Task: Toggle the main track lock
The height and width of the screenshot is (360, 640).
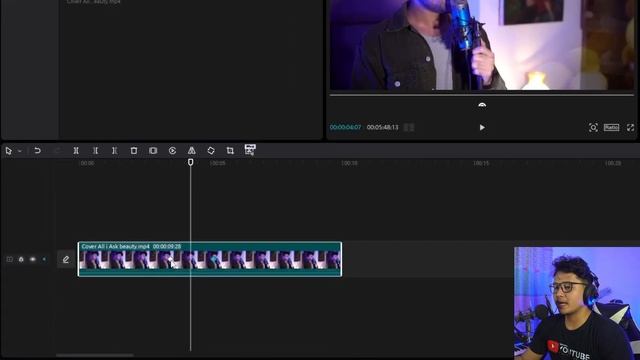Action: tap(21, 259)
